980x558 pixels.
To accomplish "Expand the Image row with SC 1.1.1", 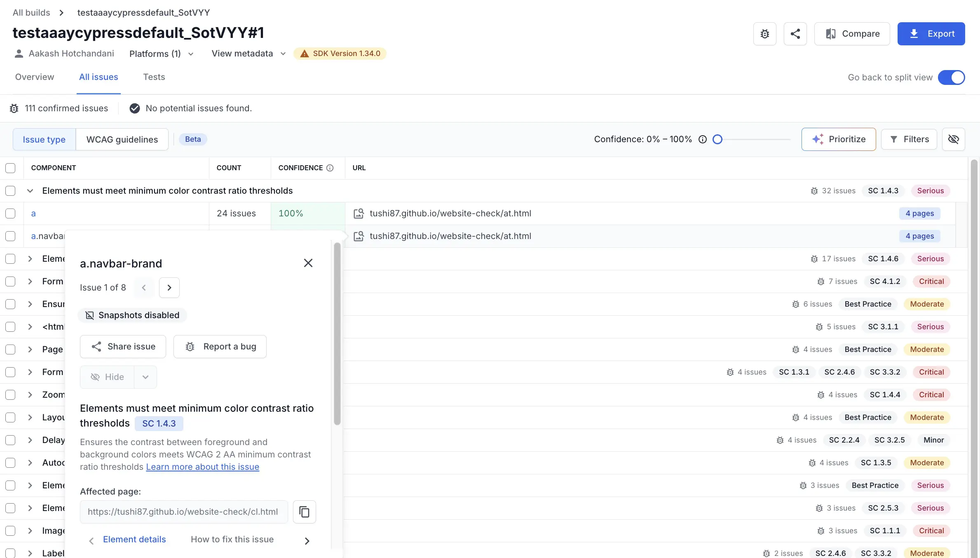I will [x=30, y=531].
